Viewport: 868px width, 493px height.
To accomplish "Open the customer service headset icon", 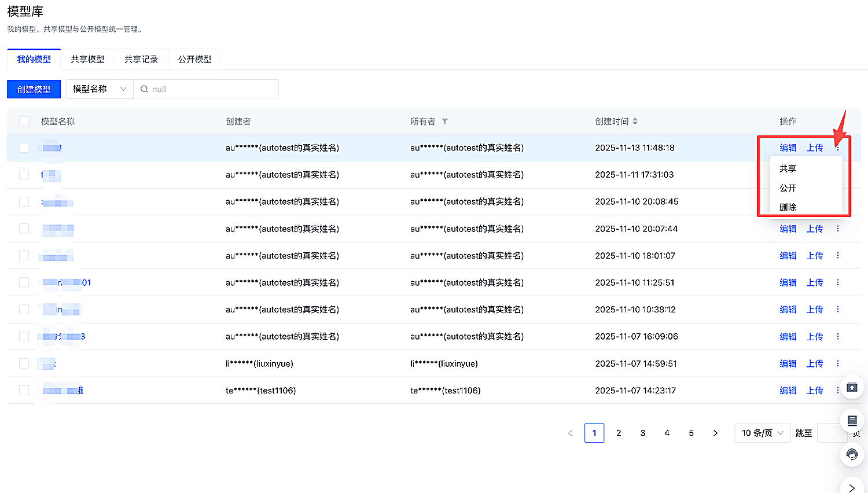I will [852, 454].
